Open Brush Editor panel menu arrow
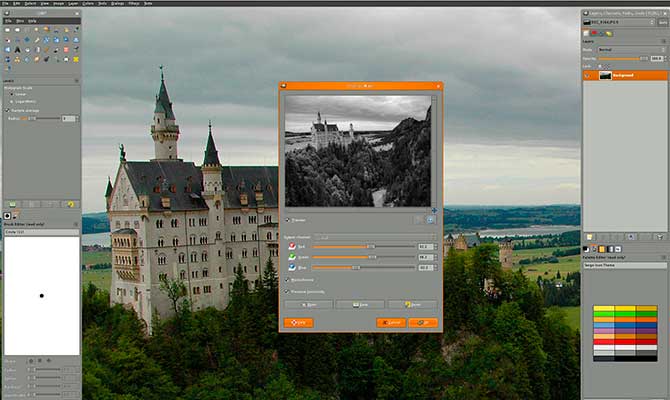The height and width of the screenshot is (400, 670). pyautogui.click(x=76, y=224)
